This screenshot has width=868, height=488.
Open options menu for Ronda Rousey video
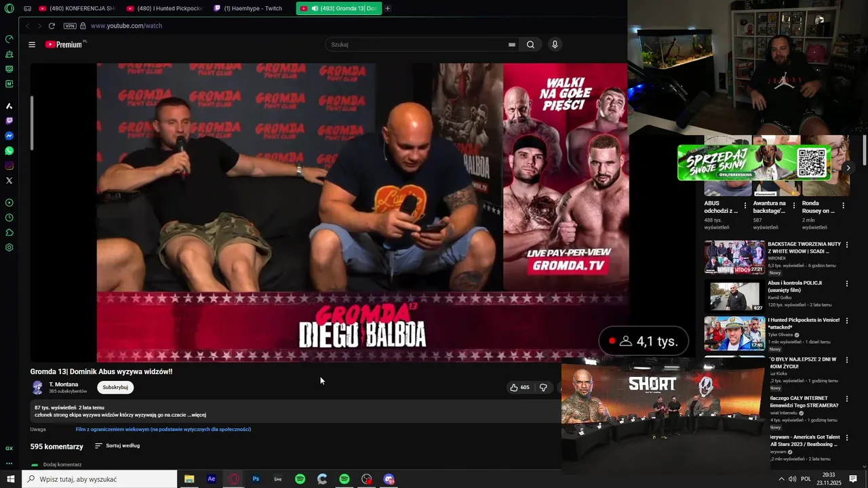844,206
